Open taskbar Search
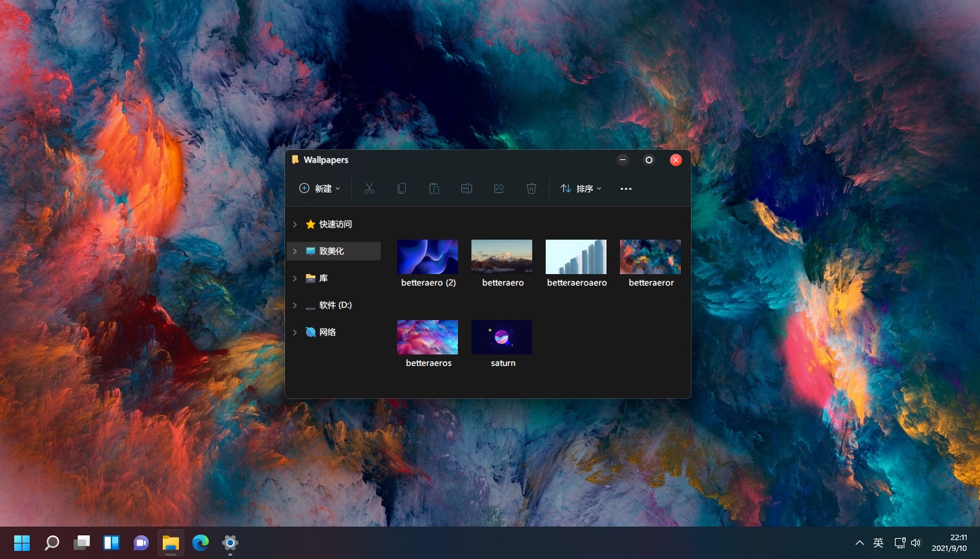The height and width of the screenshot is (559, 980). 52,543
